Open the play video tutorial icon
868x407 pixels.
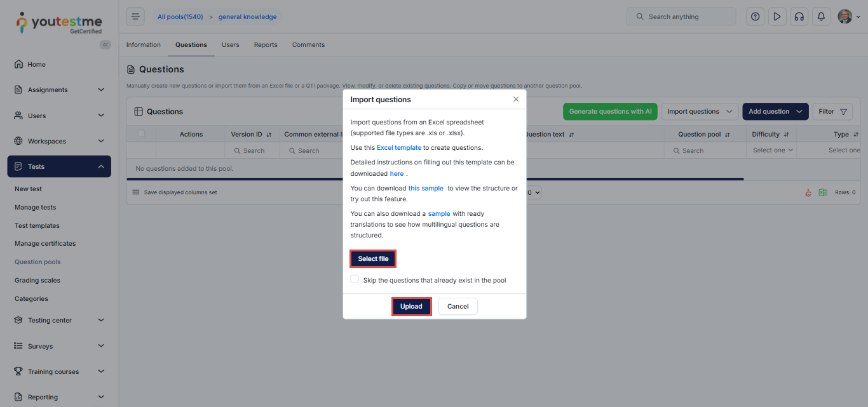(x=777, y=17)
